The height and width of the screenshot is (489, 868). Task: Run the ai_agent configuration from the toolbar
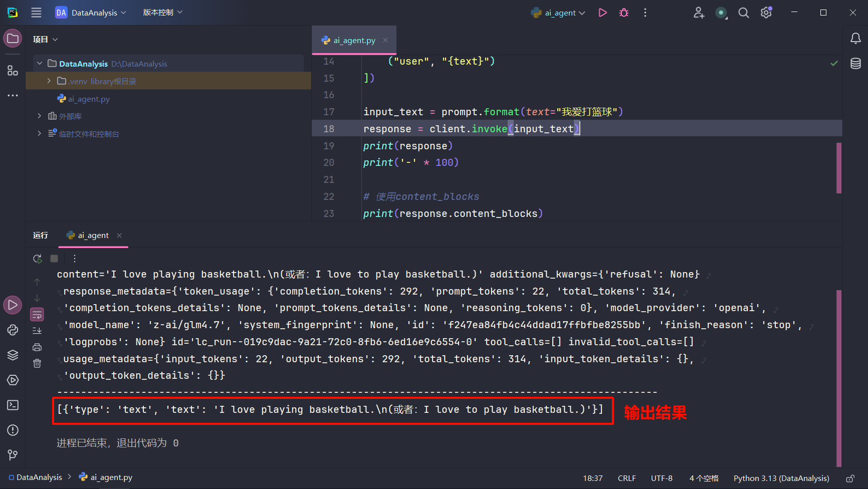(602, 13)
